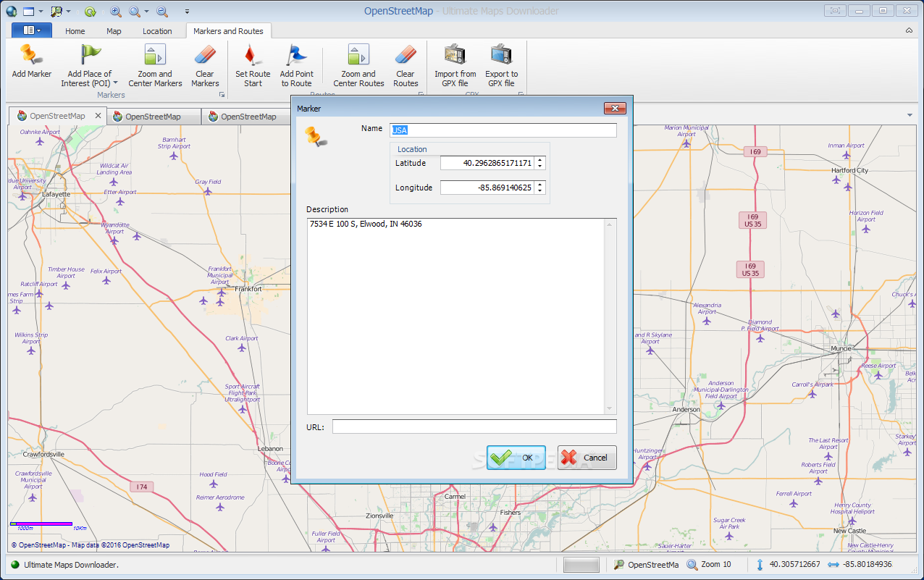Click the Name field containing USA
Image resolution: width=924 pixels, height=580 pixels.
(x=503, y=130)
